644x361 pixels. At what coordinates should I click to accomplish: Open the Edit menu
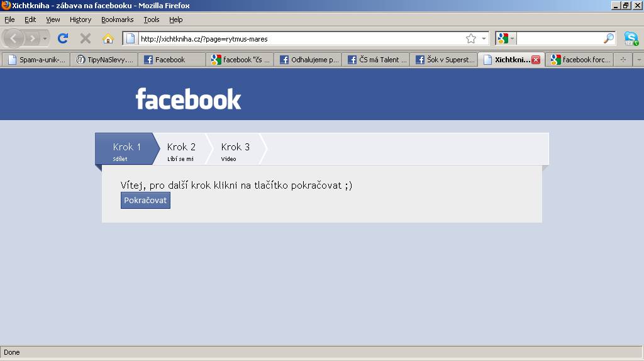tap(30, 19)
